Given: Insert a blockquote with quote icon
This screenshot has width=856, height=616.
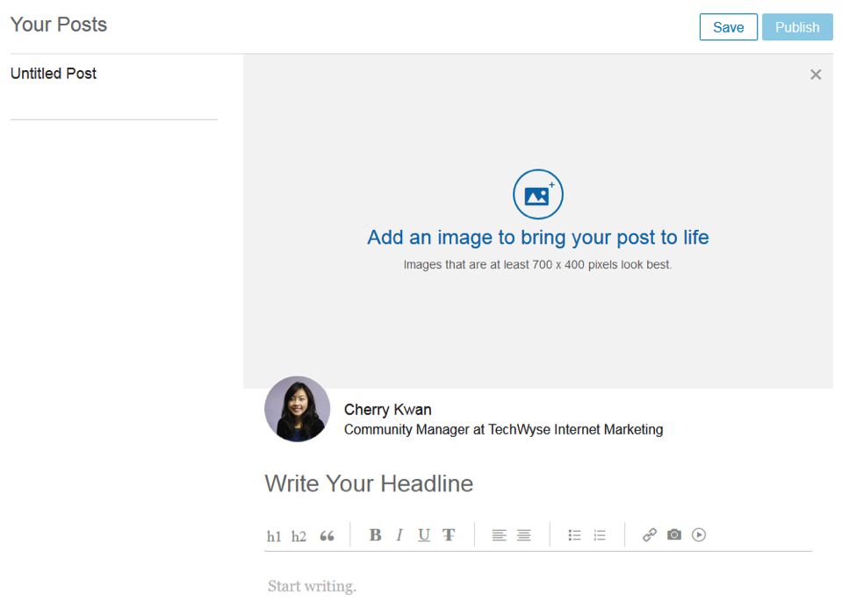Looking at the screenshot, I should [327, 536].
